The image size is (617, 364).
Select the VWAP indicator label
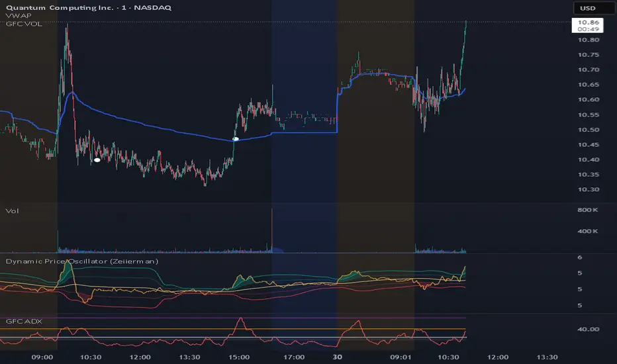(15, 17)
